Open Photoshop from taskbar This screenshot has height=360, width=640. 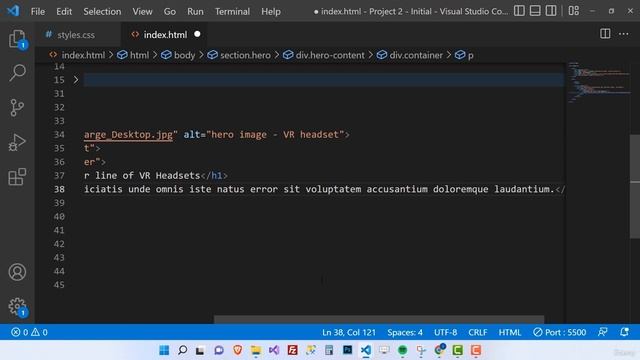pos(347,350)
